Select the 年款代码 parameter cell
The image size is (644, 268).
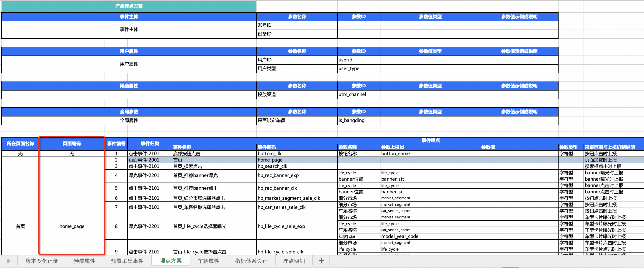(x=359, y=236)
